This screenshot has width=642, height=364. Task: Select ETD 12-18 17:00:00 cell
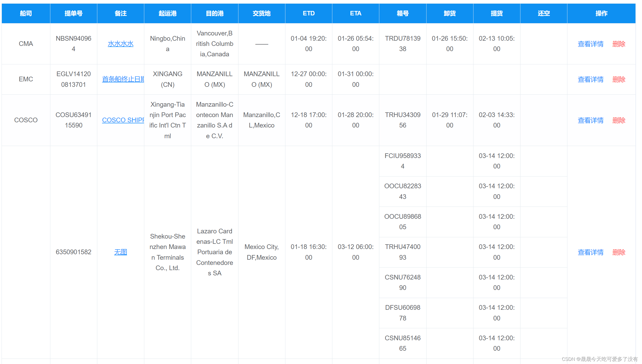coord(309,120)
